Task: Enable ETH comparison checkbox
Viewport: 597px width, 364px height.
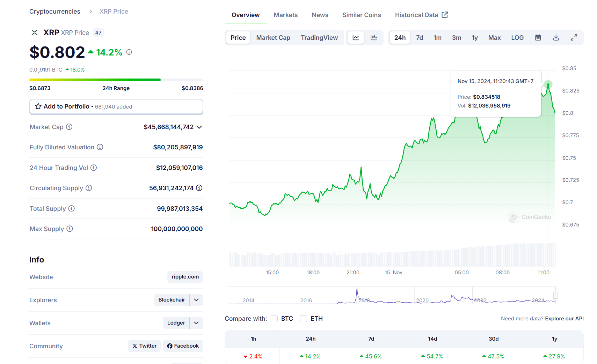Action: click(304, 319)
